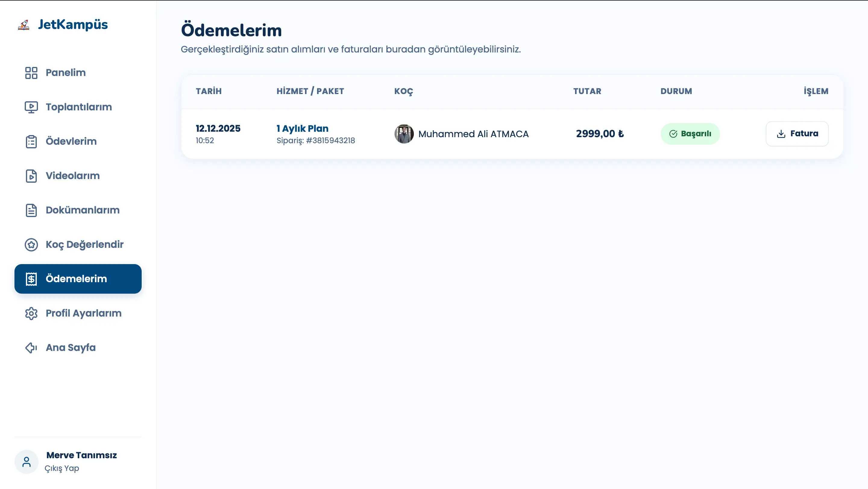Open the Ödemelerim menu item
Image resolution: width=868 pixels, height=489 pixels.
click(78, 279)
